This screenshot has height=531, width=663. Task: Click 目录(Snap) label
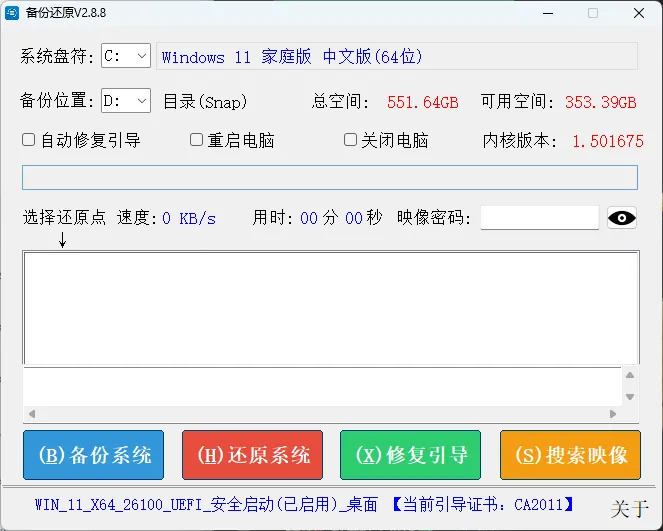pyautogui.click(x=205, y=102)
